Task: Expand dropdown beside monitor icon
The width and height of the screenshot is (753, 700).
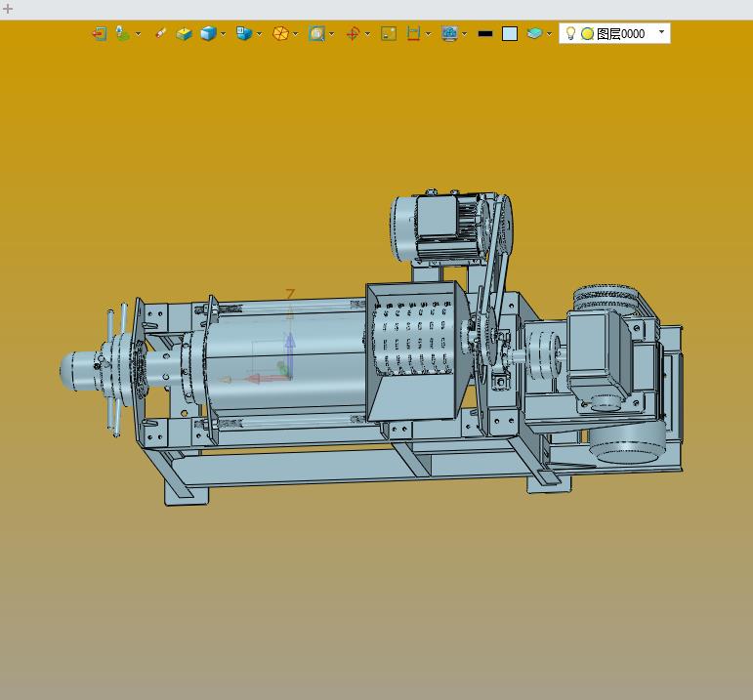Action: 464,34
